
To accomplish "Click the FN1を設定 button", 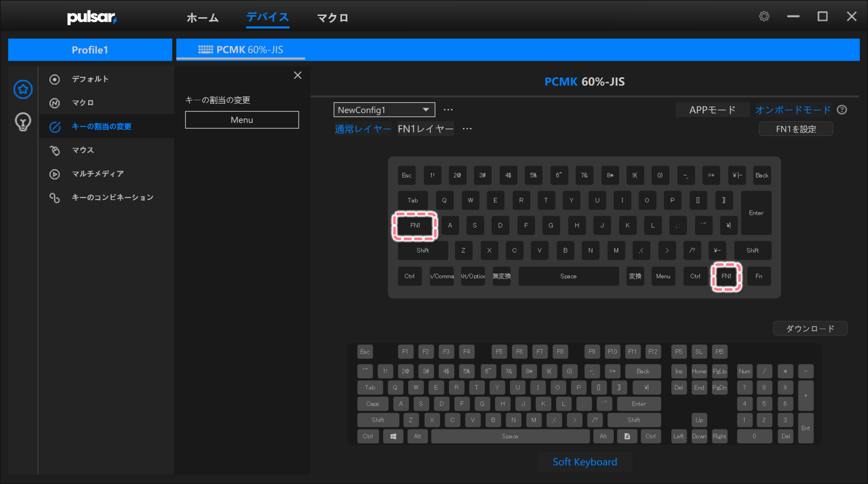I will (x=796, y=129).
